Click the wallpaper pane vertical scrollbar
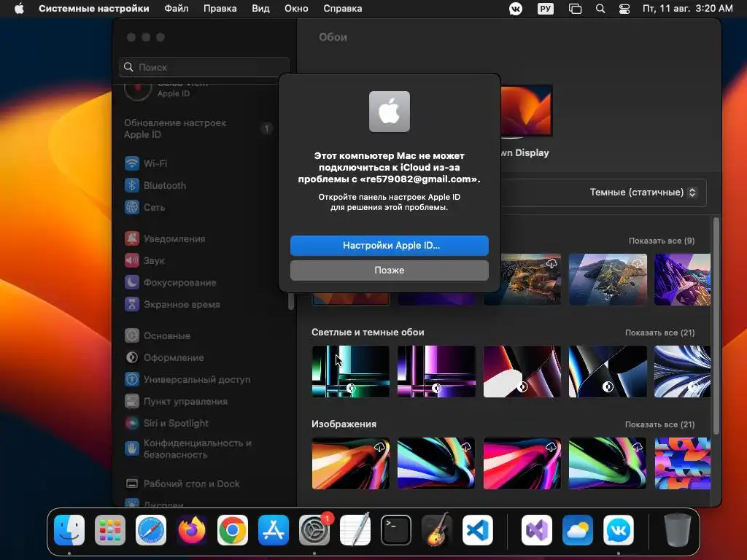The image size is (747, 560). pos(716,326)
